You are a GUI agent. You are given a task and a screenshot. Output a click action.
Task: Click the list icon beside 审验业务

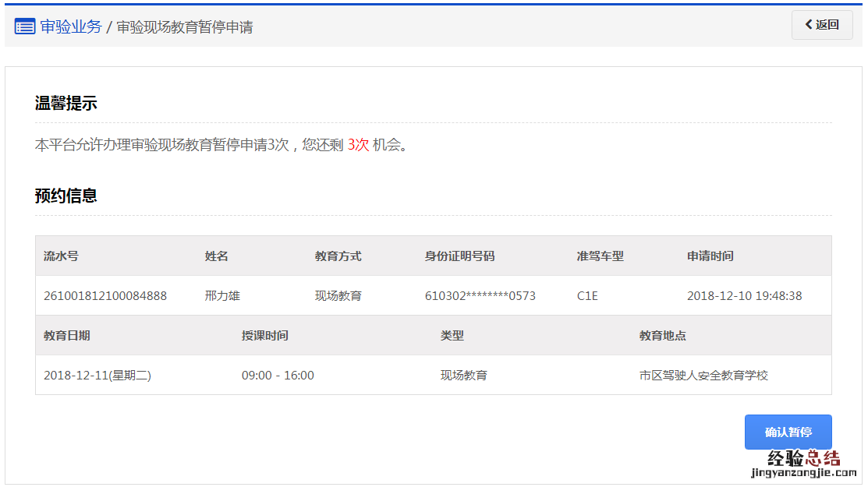click(x=24, y=26)
